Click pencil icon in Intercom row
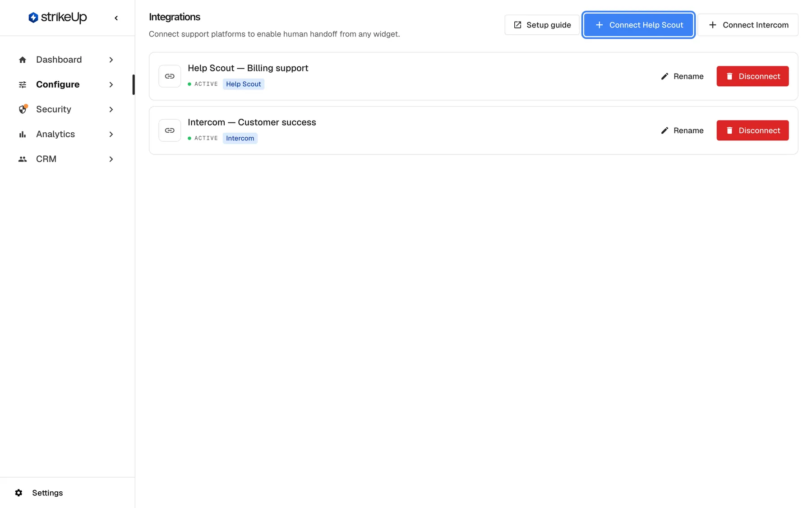Screen dimensions: 812x508 pyautogui.click(x=664, y=130)
